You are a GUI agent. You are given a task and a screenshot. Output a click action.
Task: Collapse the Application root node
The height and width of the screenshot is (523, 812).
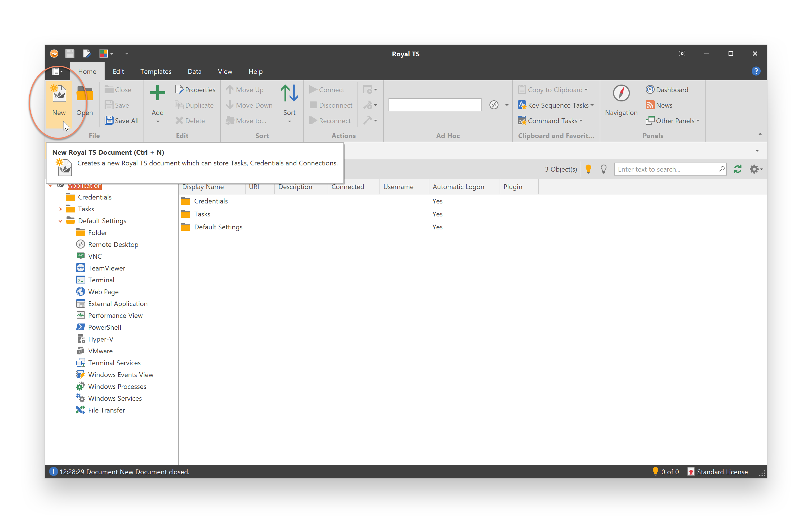50,186
